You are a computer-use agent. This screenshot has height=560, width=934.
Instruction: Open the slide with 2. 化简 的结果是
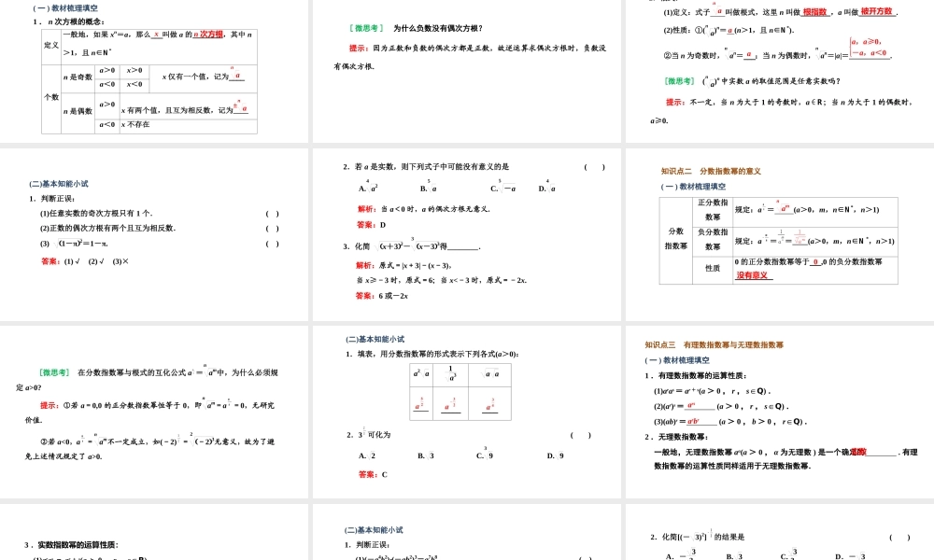pyautogui.click(x=780, y=532)
